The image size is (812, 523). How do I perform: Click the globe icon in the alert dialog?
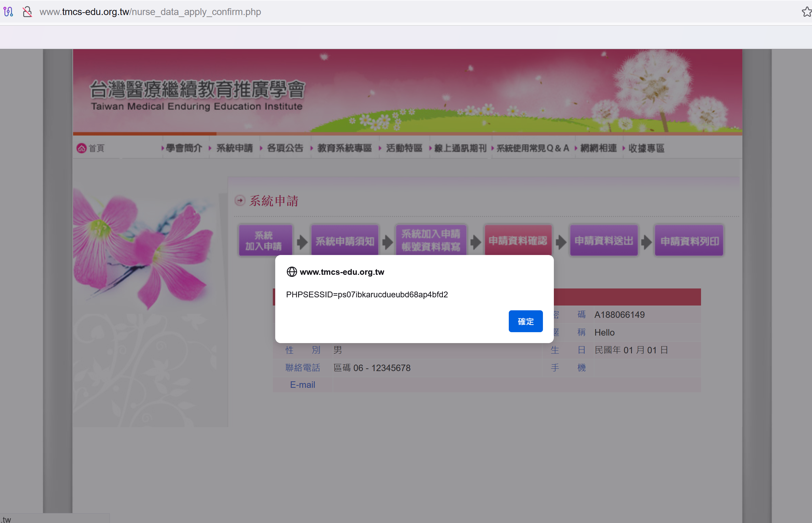pyautogui.click(x=292, y=272)
